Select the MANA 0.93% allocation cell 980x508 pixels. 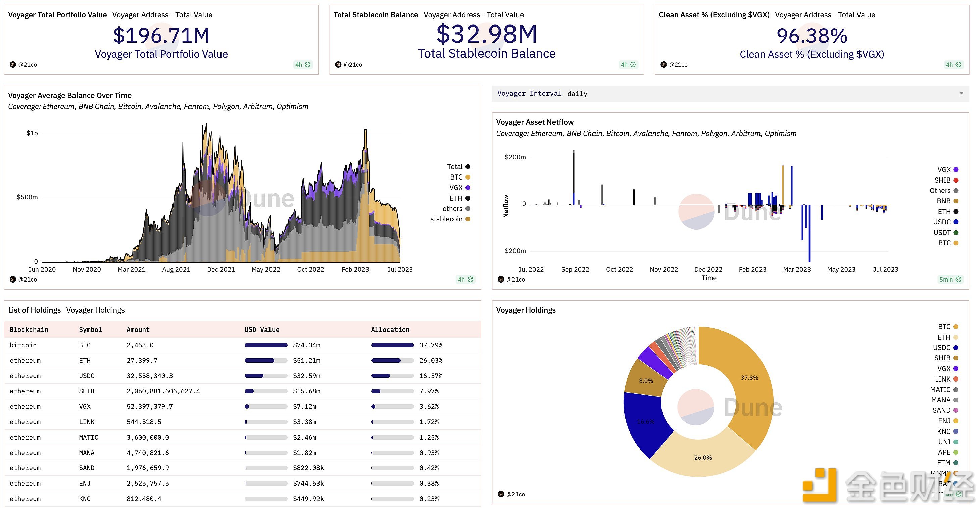pyautogui.click(x=429, y=453)
